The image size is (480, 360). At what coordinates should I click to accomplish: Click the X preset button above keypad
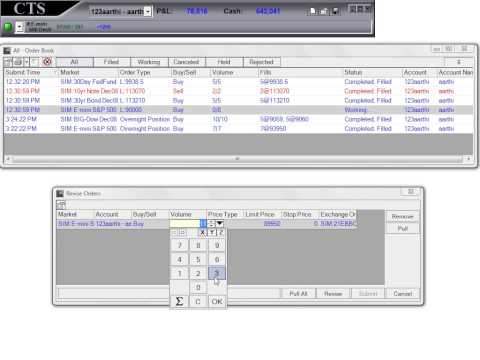202,233
